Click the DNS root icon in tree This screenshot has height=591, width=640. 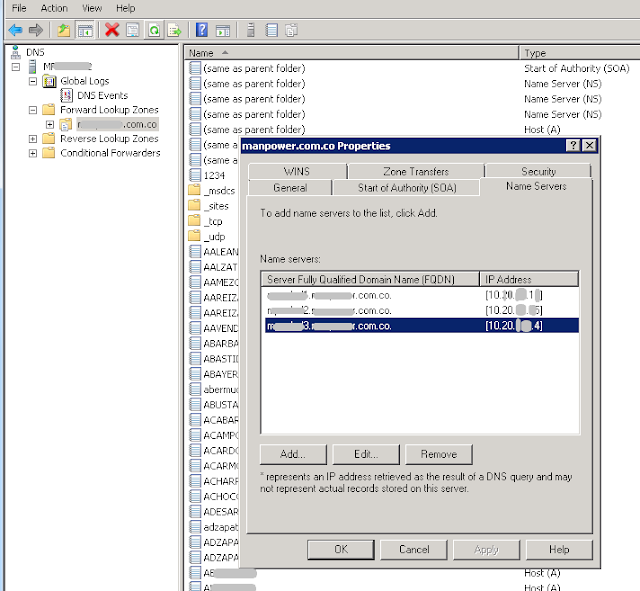pyautogui.click(x=16, y=52)
